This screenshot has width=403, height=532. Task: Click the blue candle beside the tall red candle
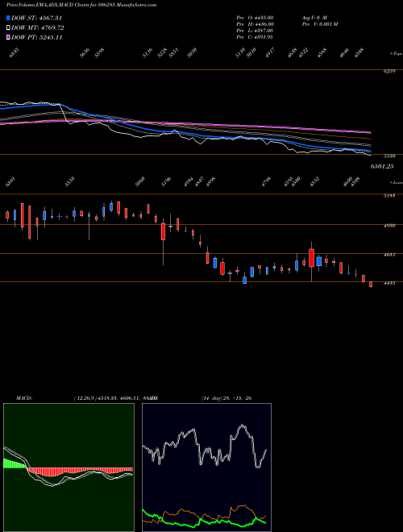[x=319, y=261]
